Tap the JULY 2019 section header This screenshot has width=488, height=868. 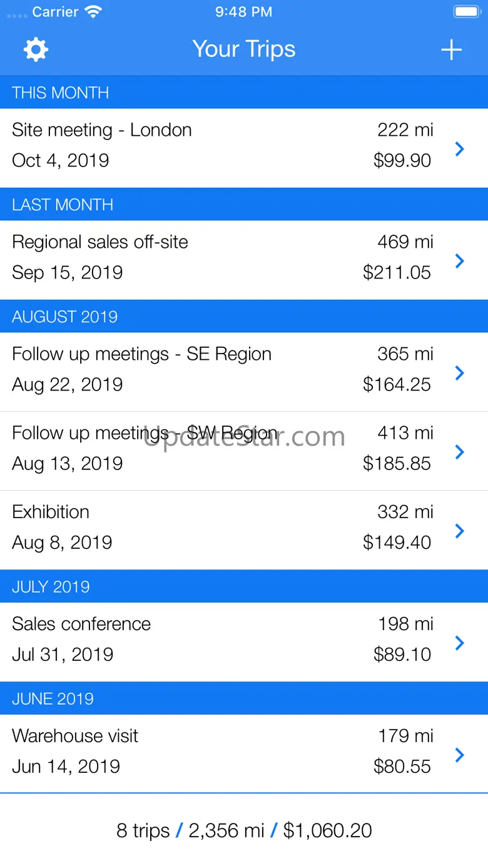[x=51, y=586]
